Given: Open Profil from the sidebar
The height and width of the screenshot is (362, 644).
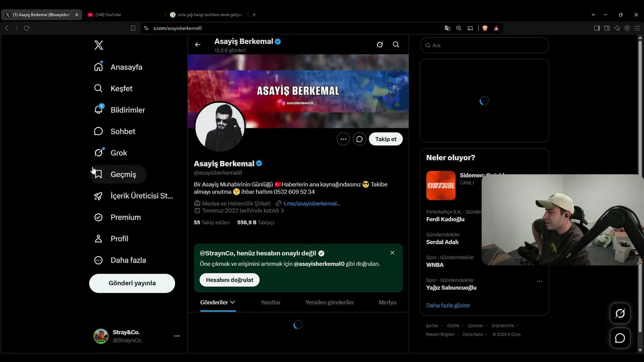Looking at the screenshot, I should tap(111, 239).
